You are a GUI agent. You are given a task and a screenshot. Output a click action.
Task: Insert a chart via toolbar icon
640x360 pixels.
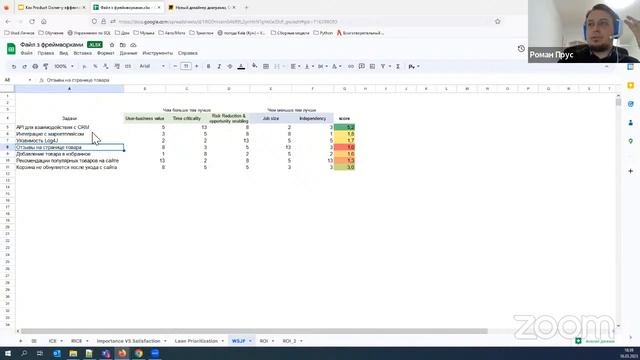point(372,67)
